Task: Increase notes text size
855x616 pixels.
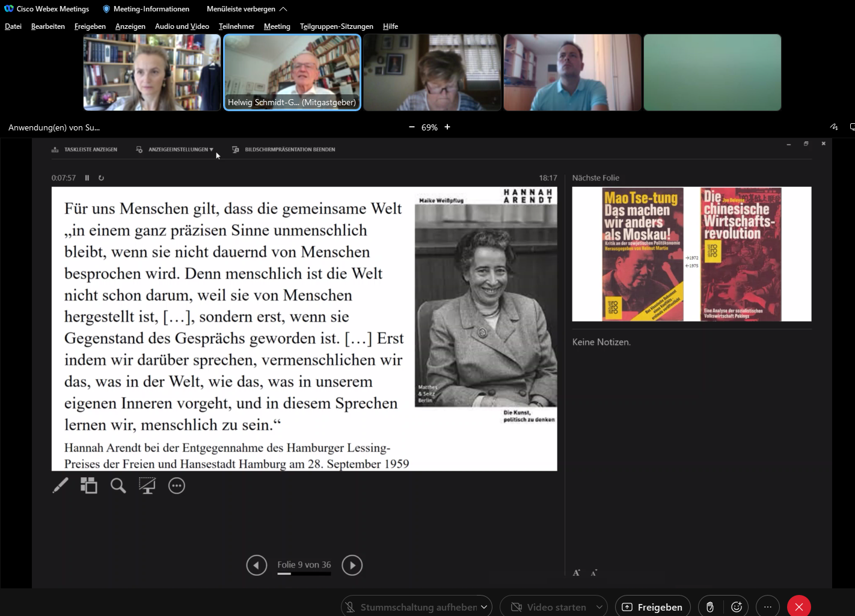Action: point(577,573)
